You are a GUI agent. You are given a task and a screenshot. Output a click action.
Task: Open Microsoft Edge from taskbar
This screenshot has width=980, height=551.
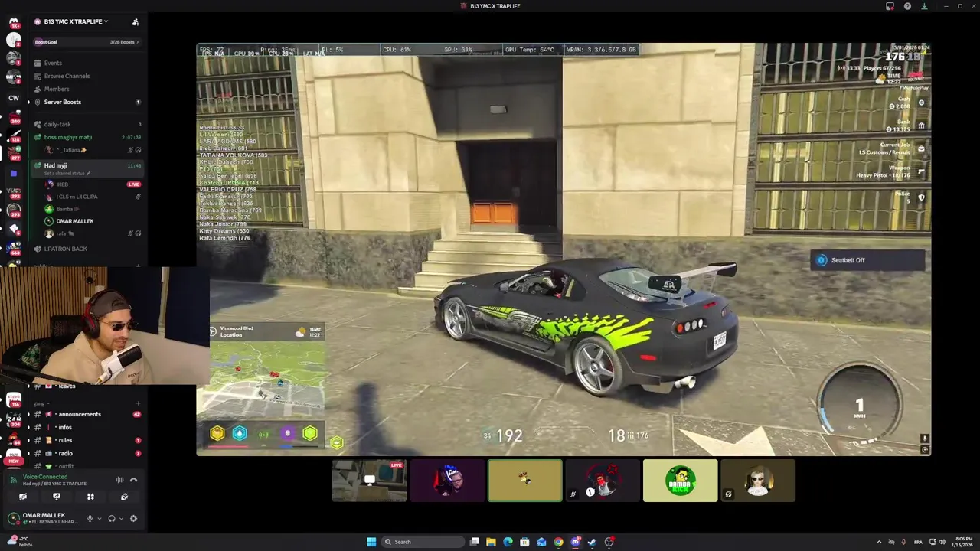pos(508,542)
